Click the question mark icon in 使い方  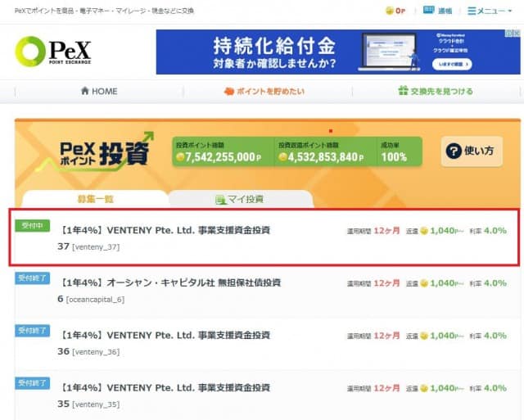pos(454,151)
